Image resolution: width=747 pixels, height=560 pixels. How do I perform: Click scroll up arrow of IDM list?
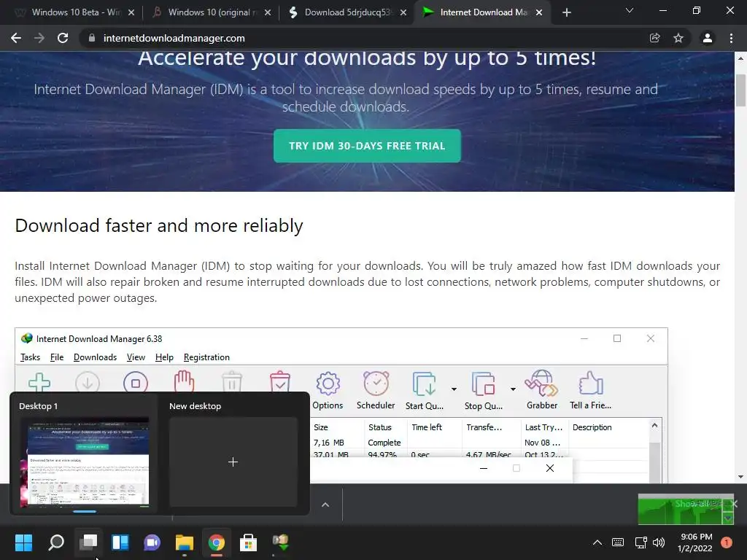tap(654, 425)
